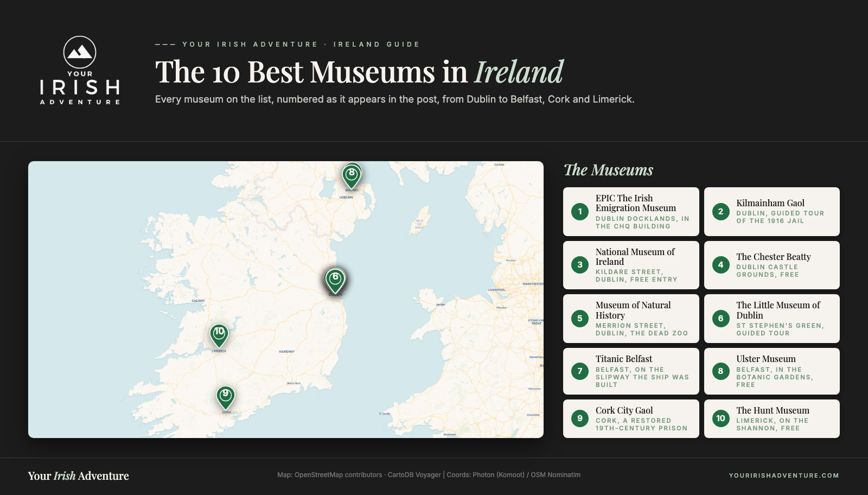Viewport: 868px width, 495px height.
Task: Click 'St Stephen's Green, guided tour' caption
Action: (780, 329)
